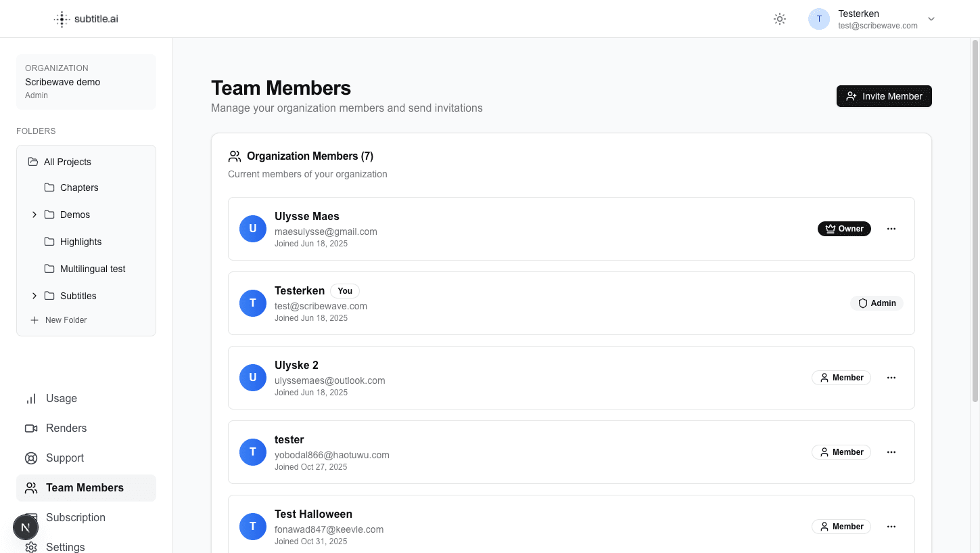The width and height of the screenshot is (980, 553).
Task: Click the Subscription card icon
Action: [31, 517]
